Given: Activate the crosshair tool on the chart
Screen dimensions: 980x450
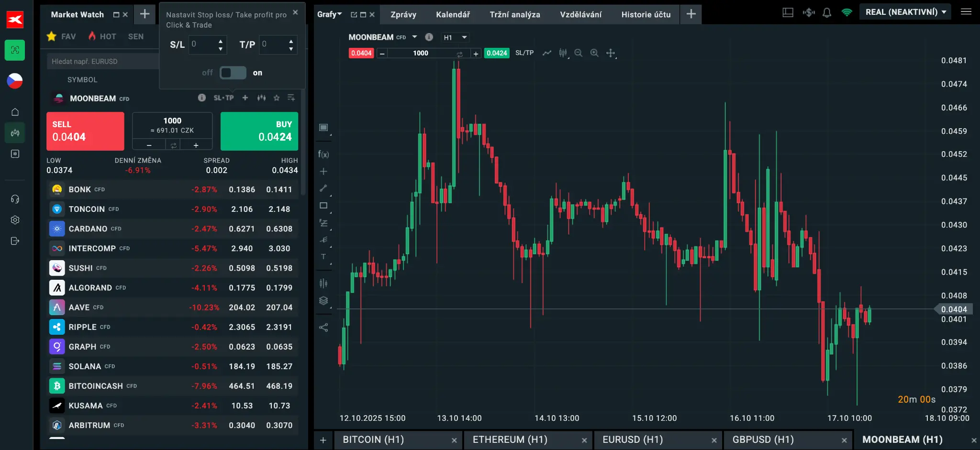Looking at the screenshot, I should coord(610,53).
